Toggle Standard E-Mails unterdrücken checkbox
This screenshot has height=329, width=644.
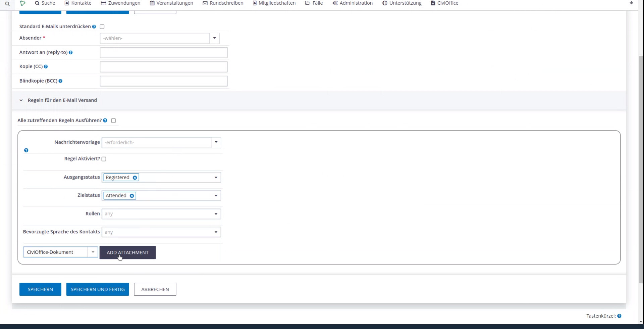coord(102,27)
